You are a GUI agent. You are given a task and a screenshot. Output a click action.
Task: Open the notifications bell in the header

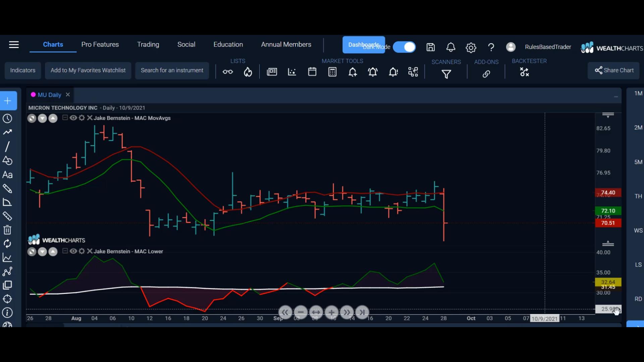tap(451, 47)
